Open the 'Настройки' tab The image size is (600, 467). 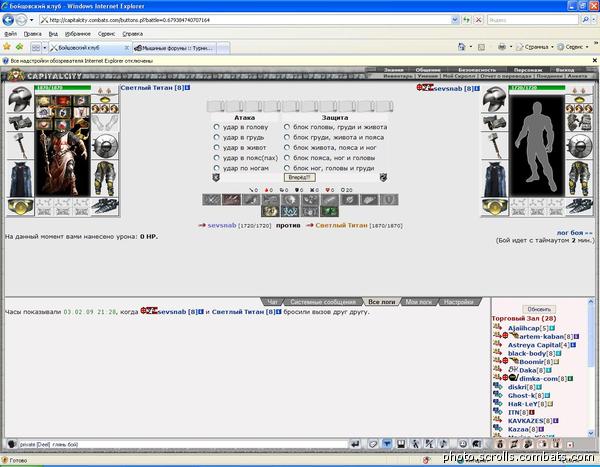tap(458, 302)
